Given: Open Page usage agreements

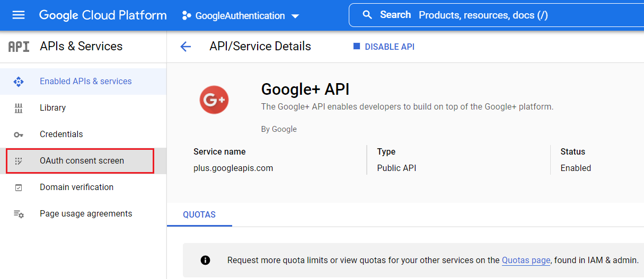Looking at the screenshot, I should [x=83, y=214].
